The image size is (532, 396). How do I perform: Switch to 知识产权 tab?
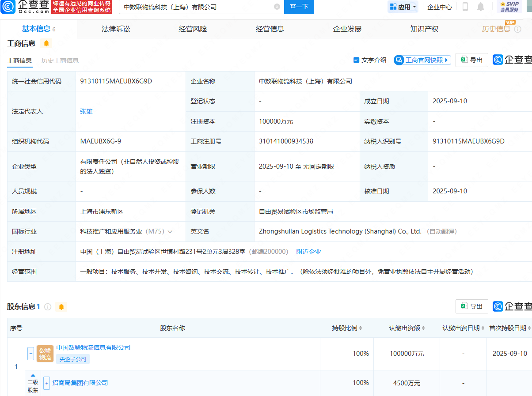coord(425,29)
